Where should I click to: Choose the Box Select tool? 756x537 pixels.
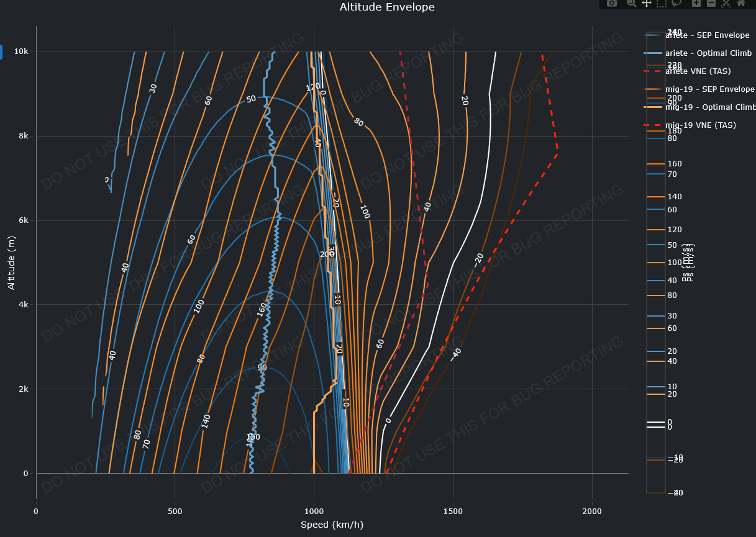coord(661,3)
